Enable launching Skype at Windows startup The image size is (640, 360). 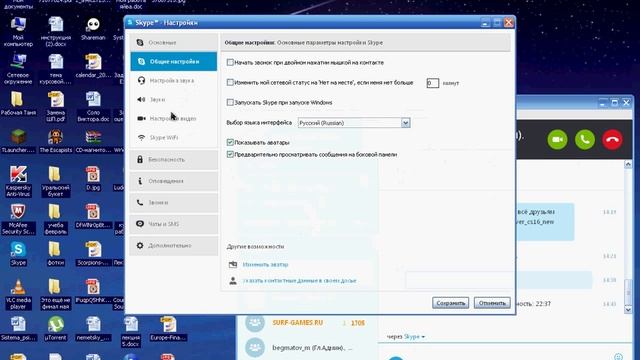tap(230, 102)
